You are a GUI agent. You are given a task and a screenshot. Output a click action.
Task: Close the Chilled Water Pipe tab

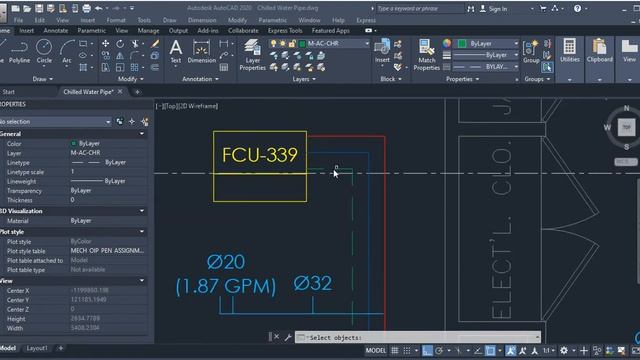point(120,92)
